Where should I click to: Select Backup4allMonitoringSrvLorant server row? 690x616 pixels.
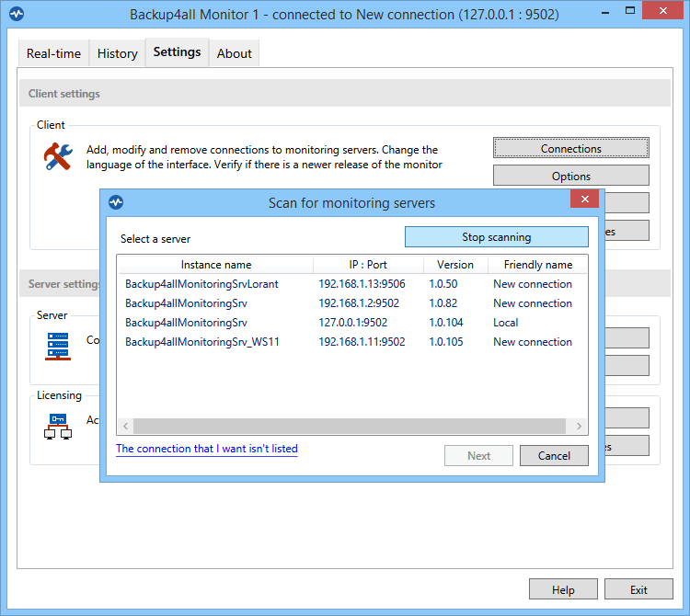(x=352, y=284)
